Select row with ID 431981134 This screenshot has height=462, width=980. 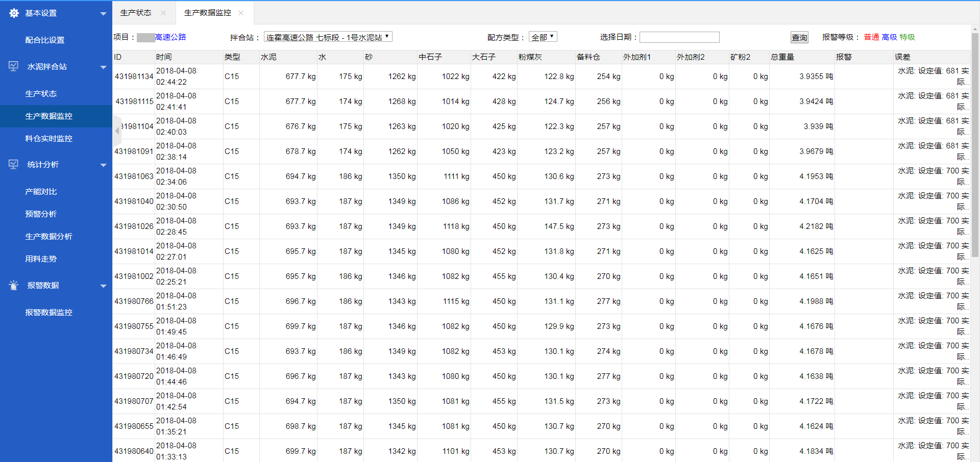(x=541, y=76)
